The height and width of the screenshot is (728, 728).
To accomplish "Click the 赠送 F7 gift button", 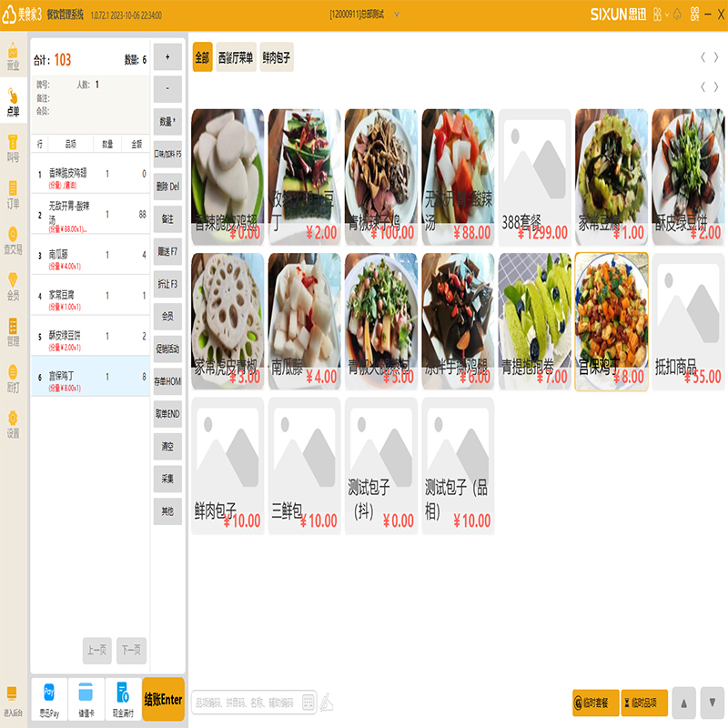I will (167, 251).
